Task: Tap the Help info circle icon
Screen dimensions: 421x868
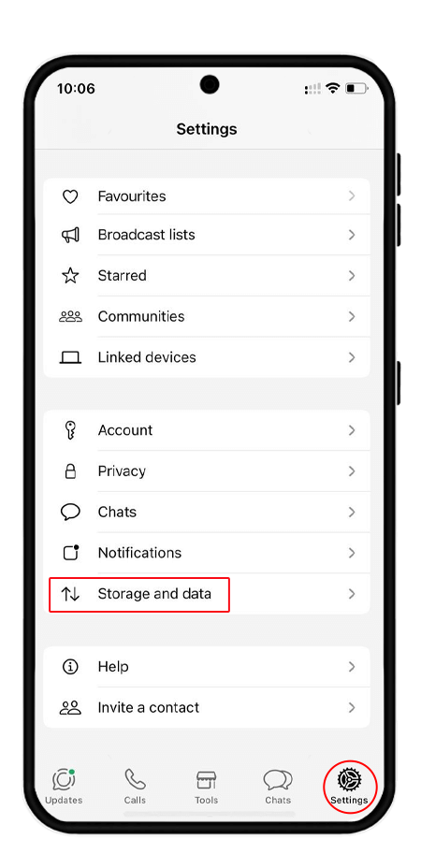Action: coord(70,667)
